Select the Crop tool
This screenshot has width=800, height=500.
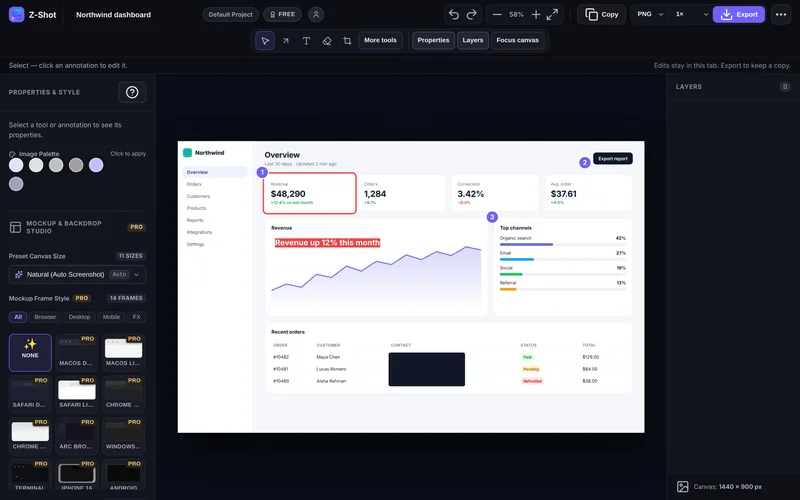[x=347, y=41]
